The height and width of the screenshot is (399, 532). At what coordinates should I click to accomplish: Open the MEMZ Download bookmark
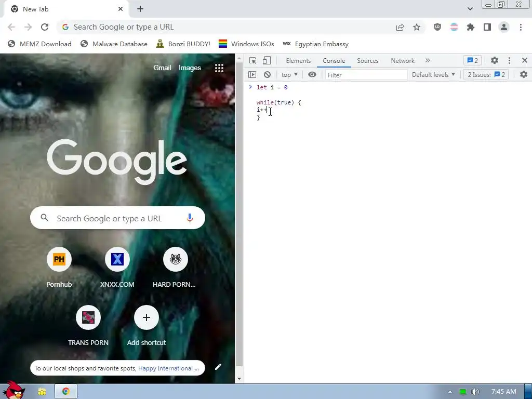(39, 44)
